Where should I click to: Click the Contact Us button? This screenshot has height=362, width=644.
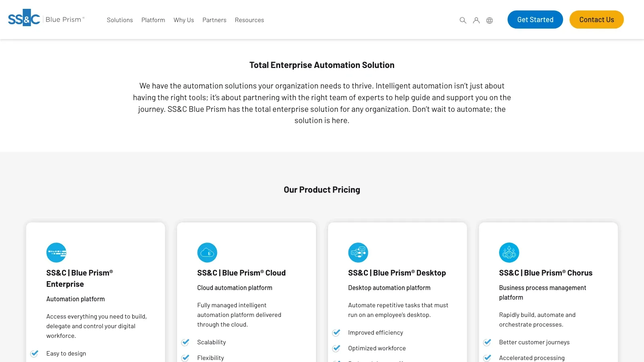(x=597, y=20)
